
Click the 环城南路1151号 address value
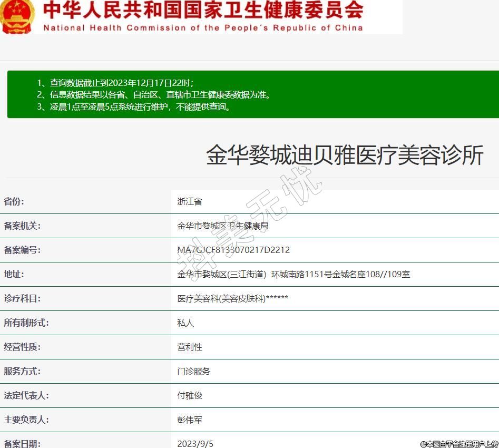293,274
